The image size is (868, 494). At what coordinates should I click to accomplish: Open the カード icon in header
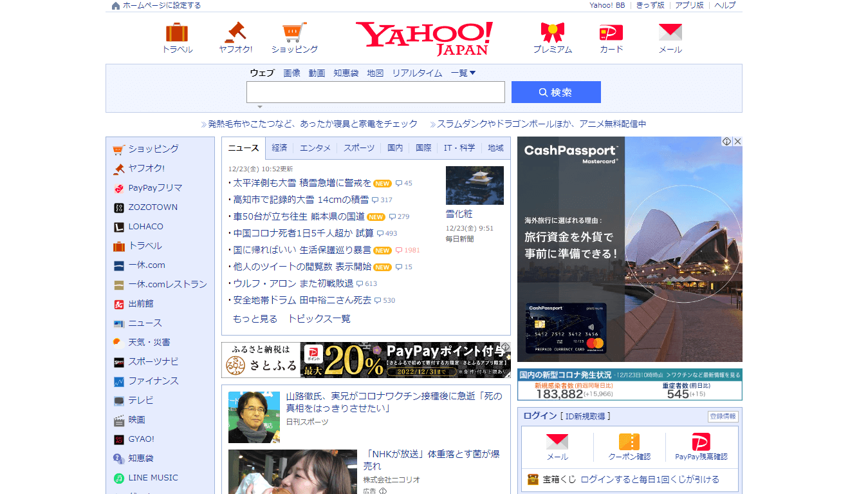tap(611, 32)
